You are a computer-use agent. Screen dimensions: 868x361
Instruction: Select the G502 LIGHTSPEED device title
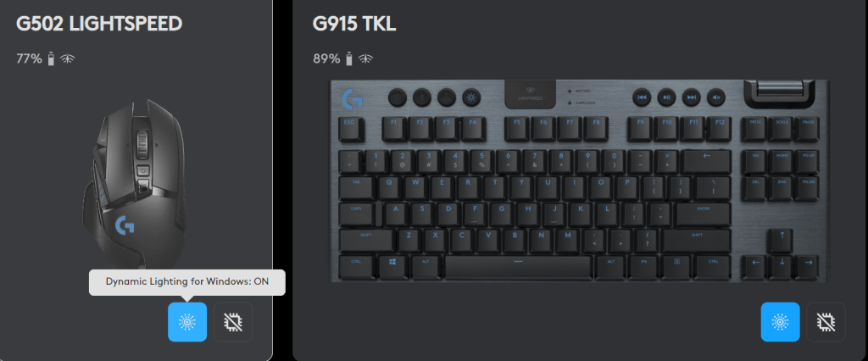coord(99,24)
